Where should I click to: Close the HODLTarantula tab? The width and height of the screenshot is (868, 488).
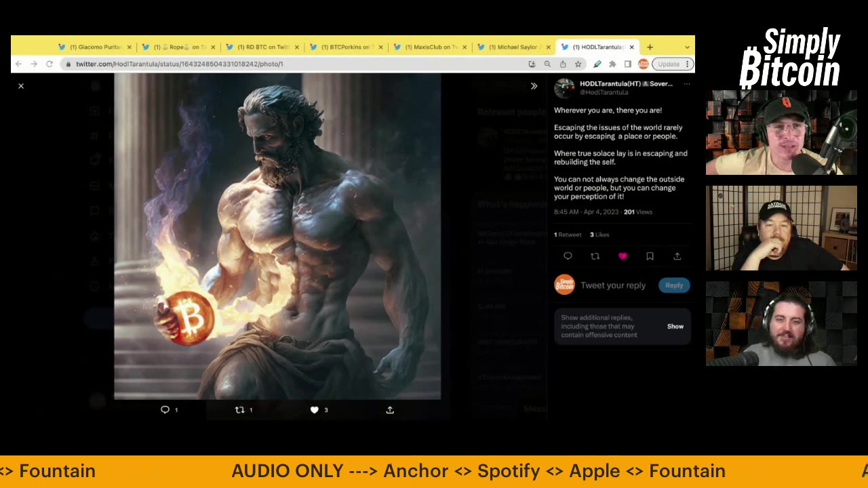(x=631, y=47)
